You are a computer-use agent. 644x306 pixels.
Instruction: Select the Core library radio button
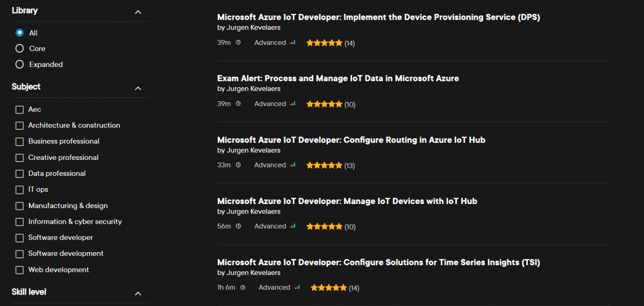19,48
